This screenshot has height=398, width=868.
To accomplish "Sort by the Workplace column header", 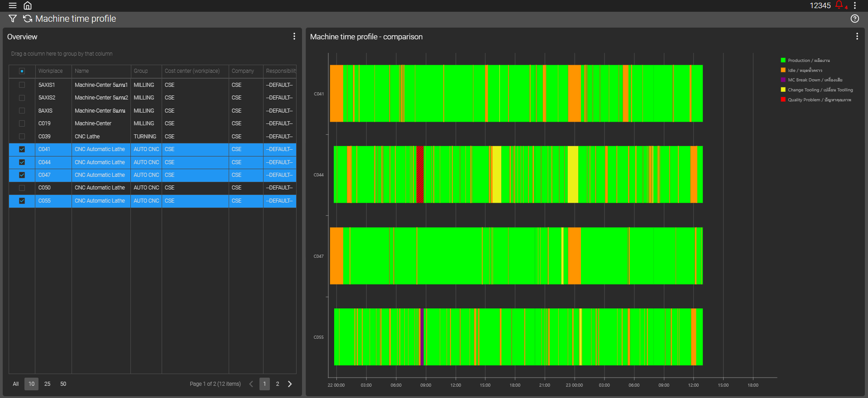I will pyautogui.click(x=51, y=71).
